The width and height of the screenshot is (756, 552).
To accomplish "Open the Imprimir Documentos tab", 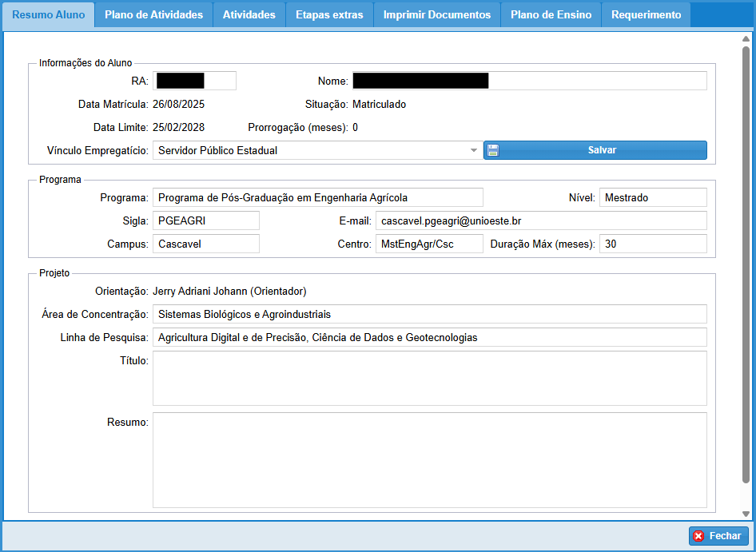I will tap(436, 15).
